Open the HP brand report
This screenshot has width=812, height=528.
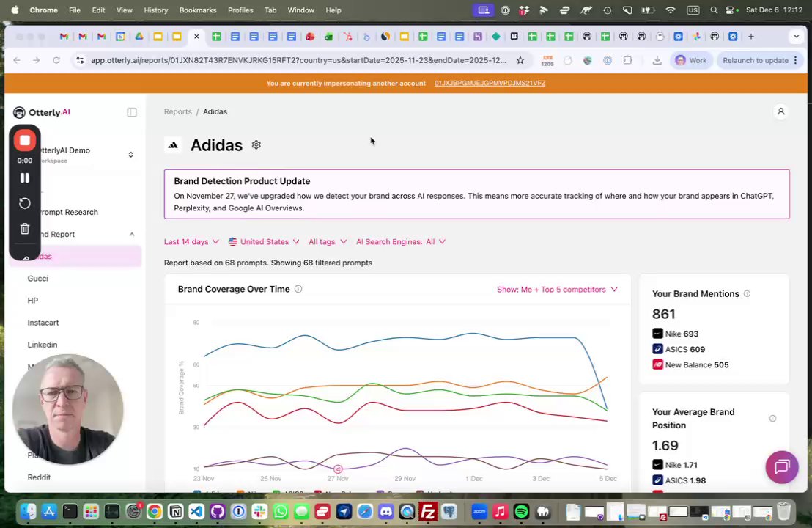tap(33, 301)
